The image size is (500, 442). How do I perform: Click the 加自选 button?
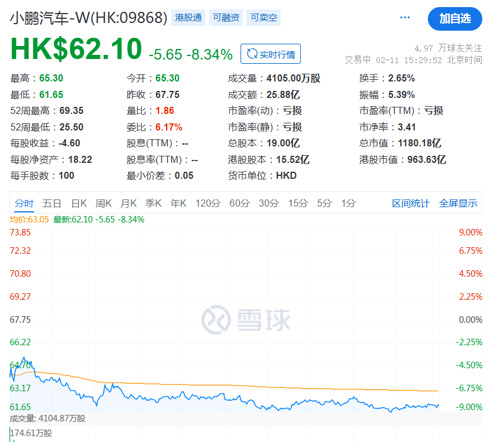click(455, 19)
